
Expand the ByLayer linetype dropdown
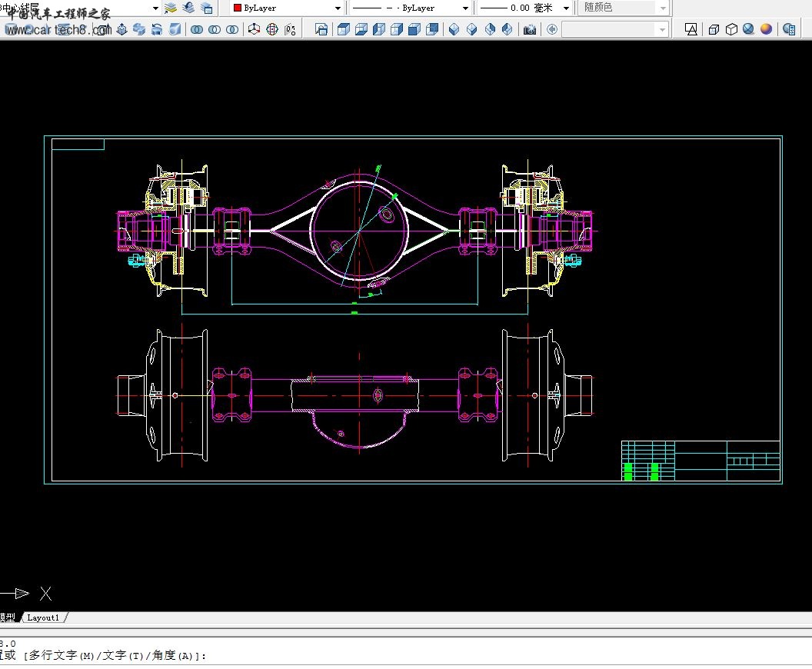coord(465,8)
